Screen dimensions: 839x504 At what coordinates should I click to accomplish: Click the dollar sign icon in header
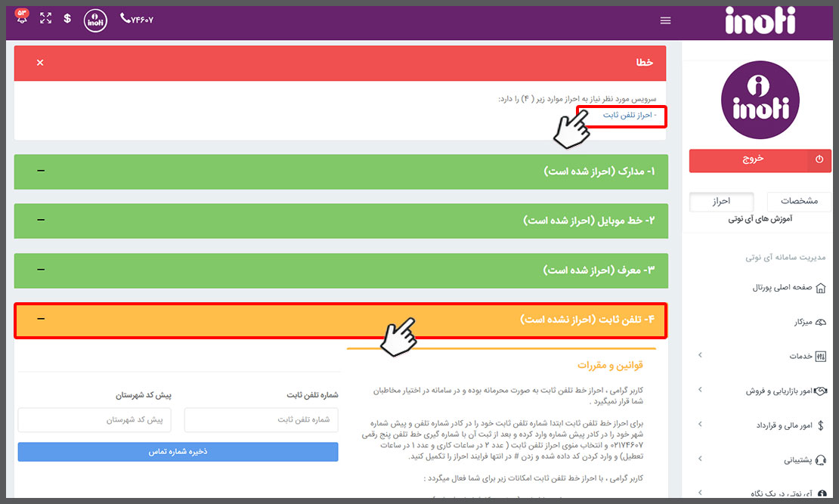pyautogui.click(x=67, y=19)
